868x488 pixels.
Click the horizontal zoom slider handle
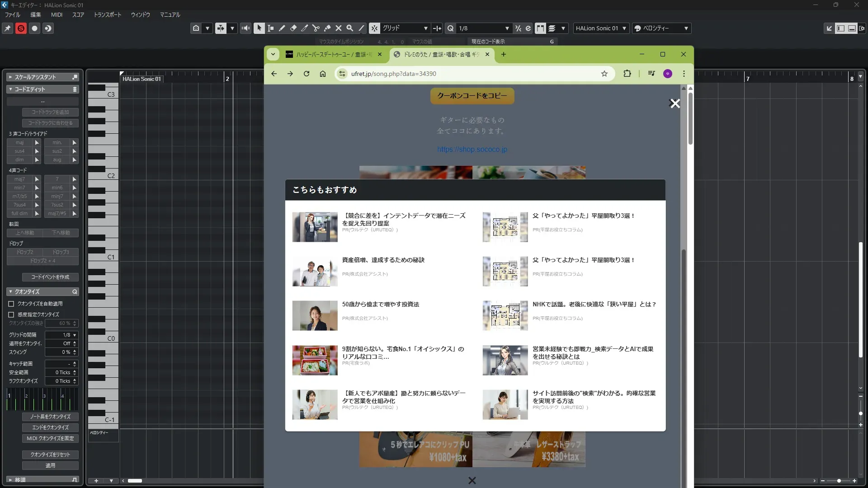[839, 481]
